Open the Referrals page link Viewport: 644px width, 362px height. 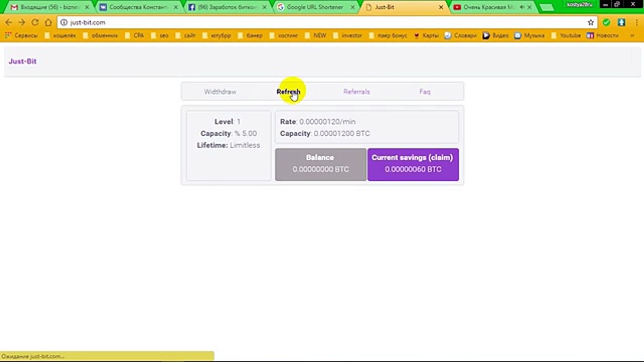click(356, 92)
